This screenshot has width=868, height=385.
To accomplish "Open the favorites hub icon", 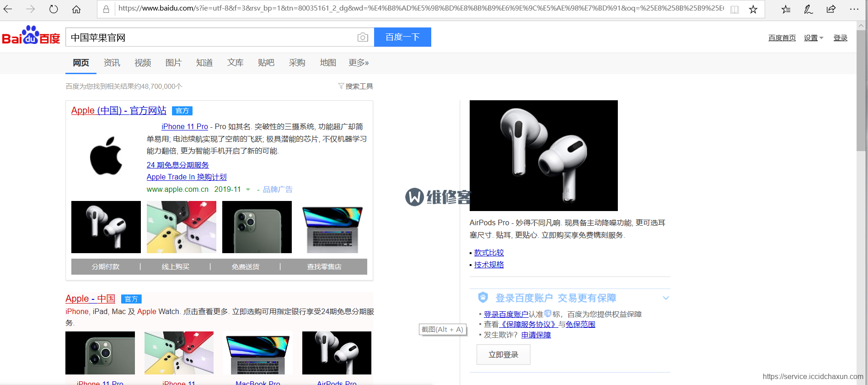I will [x=786, y=9].
